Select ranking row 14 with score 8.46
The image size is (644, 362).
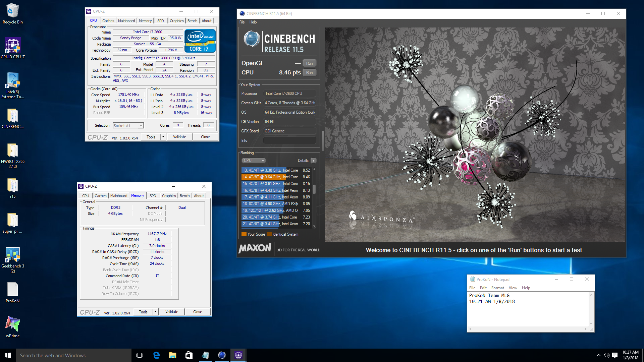tap(276, 177)
